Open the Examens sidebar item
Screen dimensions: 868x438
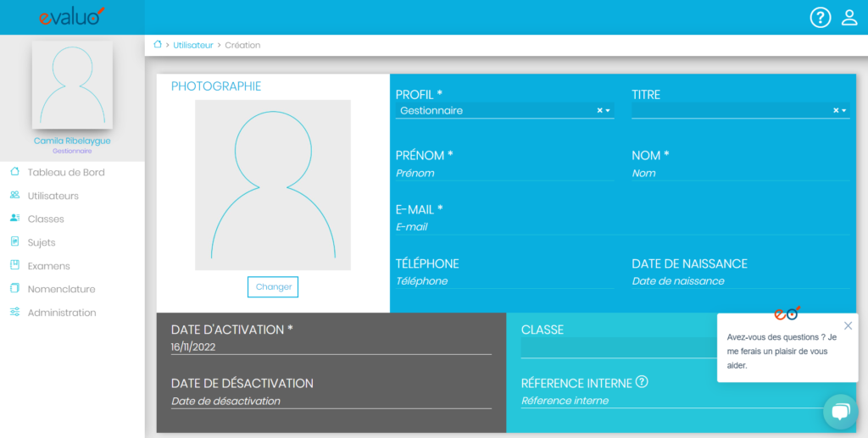click(x=48, y=266)
